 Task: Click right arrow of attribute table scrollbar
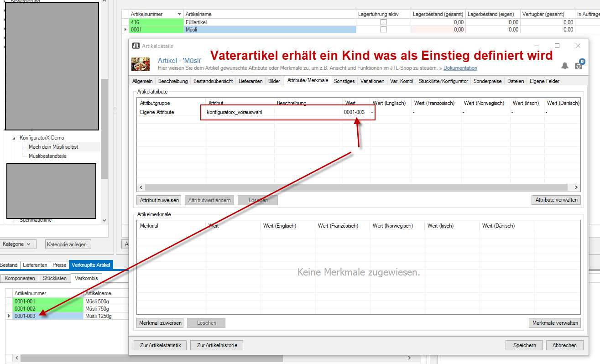[576, 187]
